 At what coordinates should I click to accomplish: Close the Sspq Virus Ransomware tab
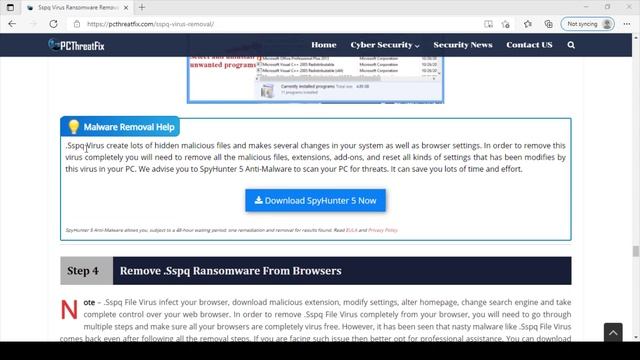tap(126, 7)
